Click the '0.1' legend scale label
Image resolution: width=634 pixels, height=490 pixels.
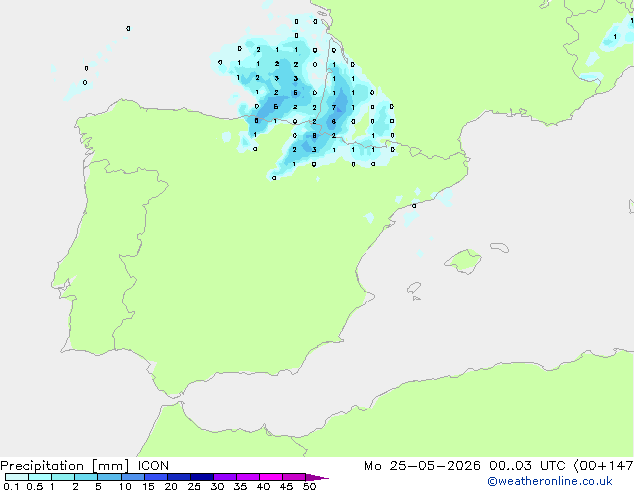11,486
